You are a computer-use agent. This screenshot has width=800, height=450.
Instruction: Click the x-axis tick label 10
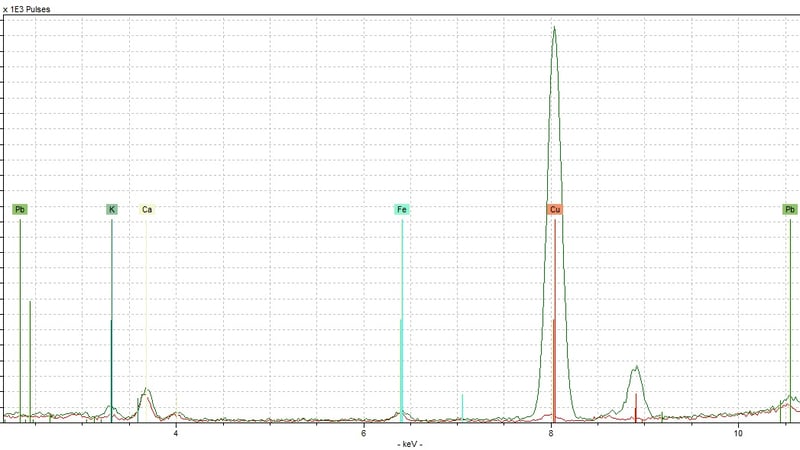[738, 432]
